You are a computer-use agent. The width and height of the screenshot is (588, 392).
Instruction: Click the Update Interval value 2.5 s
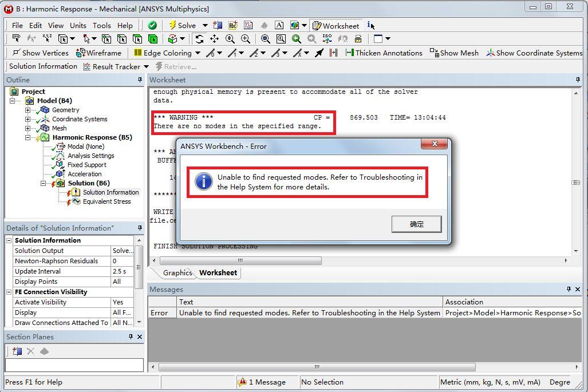click(x=123, y=271)
